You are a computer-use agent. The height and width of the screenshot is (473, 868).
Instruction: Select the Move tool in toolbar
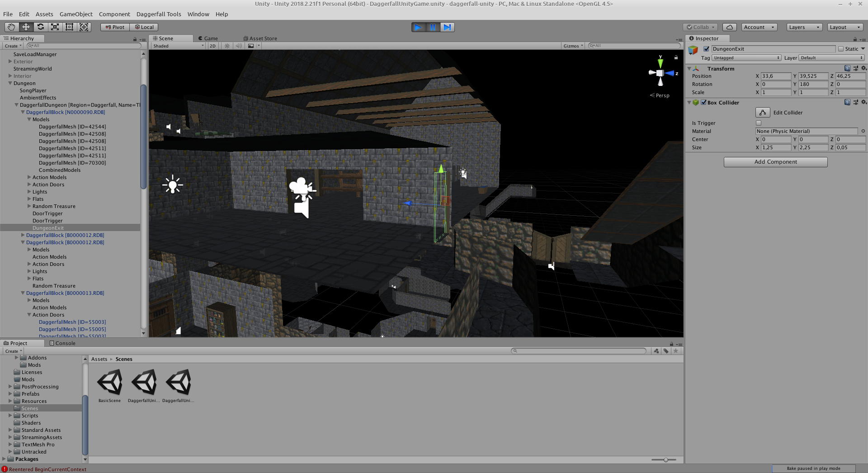(x=26, y=27)
